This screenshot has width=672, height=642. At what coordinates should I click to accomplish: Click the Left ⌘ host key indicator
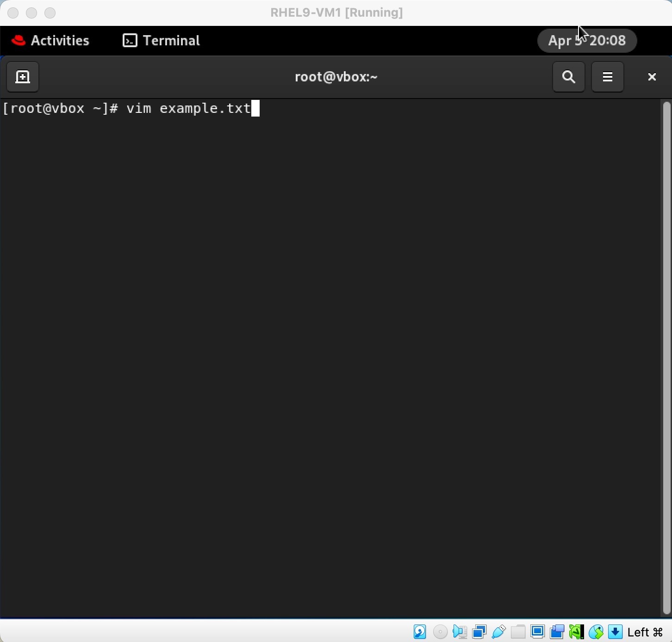tap(646, 632)
